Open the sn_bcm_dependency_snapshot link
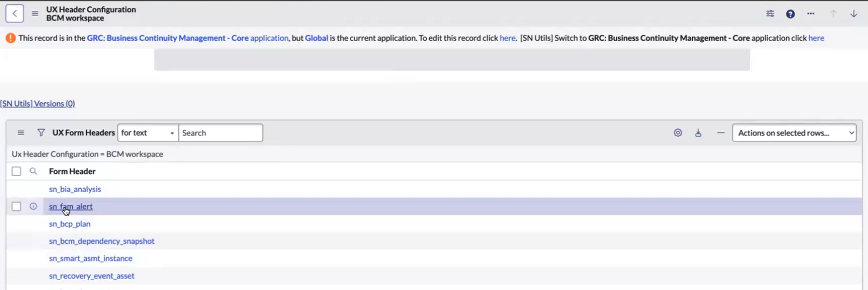Image resolution: width=868 pixels, height=290 pixels. [x=101, y=241]
